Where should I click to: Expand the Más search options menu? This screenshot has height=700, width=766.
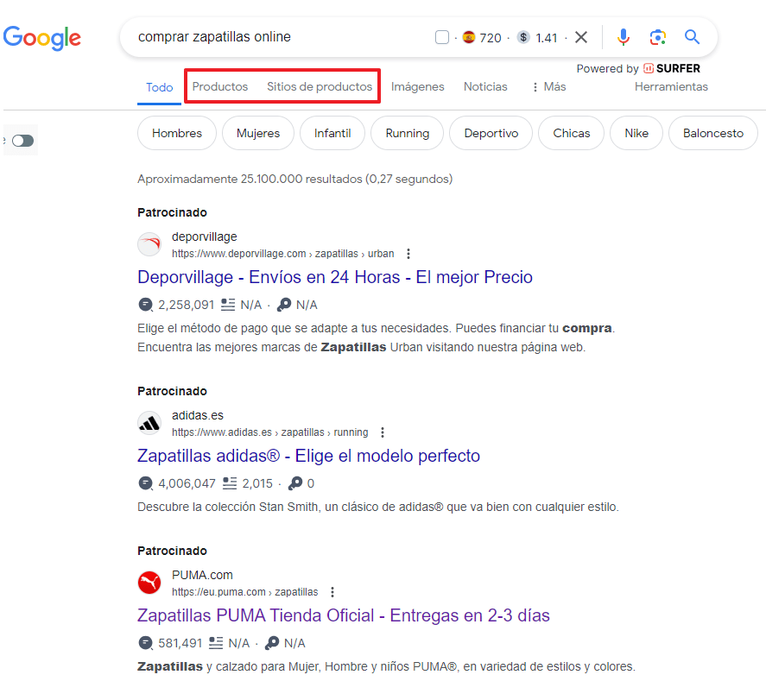548,87
